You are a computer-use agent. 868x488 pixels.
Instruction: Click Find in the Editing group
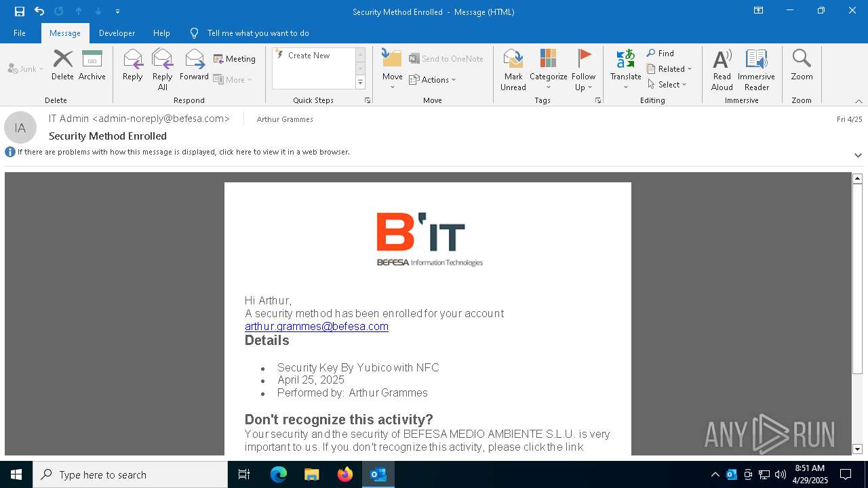[x=660, y=54]
